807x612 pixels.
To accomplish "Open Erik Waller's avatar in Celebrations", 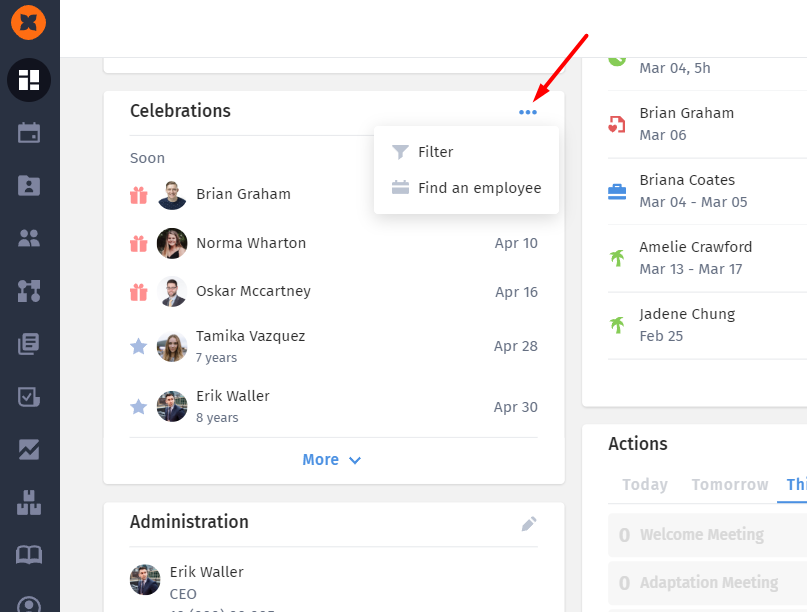I will [x=172, y=407].
